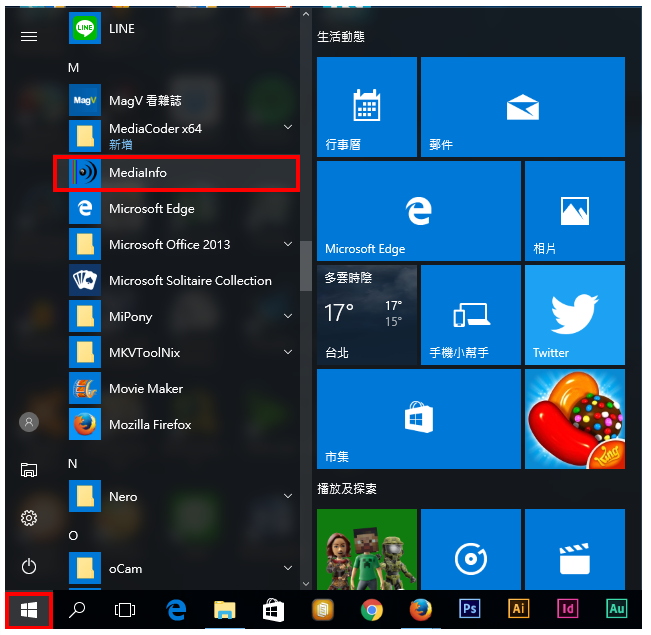Open the user account icon
Viewport: 651px width, 635px height.
click(29, 422)
